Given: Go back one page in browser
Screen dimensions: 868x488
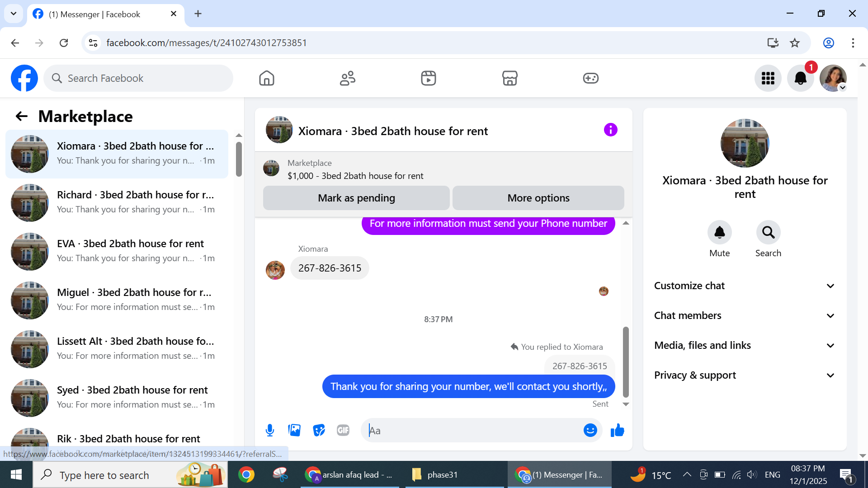Looking at the screenshot, I should tap(15, 43).
